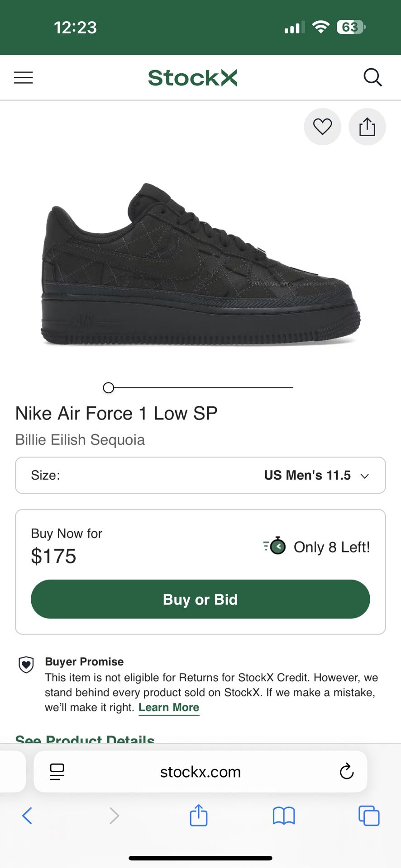Open the StockX search
The width and height of the screenshot is (401, 868).
[372, 77]
